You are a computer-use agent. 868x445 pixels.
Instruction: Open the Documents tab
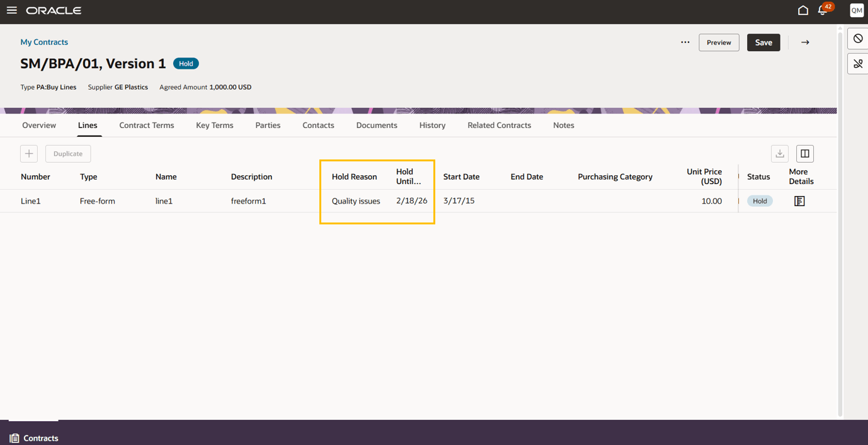click(376, 125)
